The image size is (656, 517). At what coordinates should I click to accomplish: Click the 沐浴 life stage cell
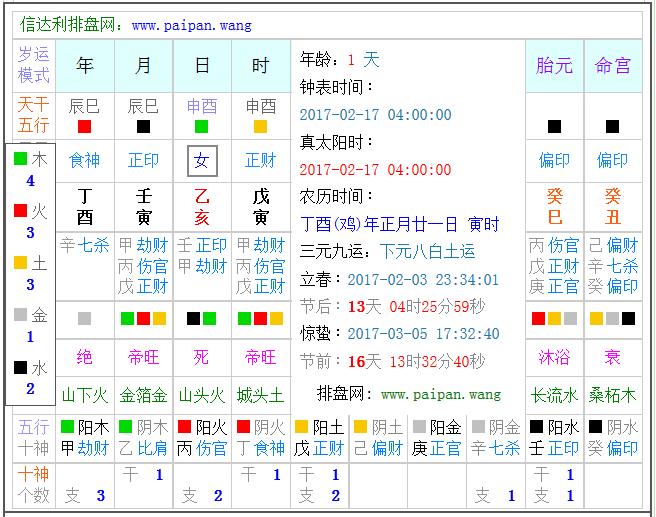pos(554,358)
